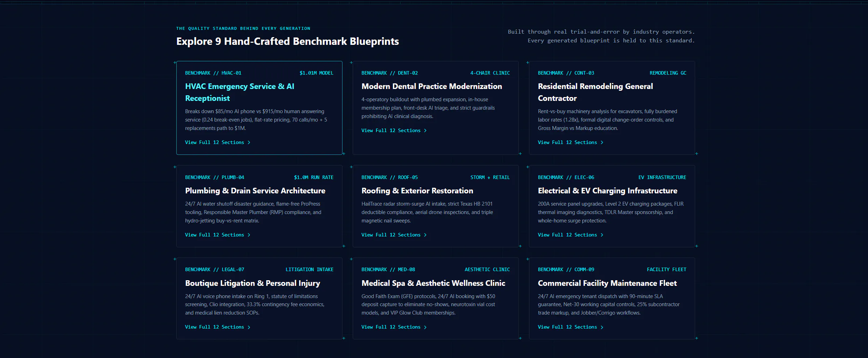The height and width of the screenshot is (358, 868).
Task: Open View Full 12 Sections for Electrical & EV
Action: pos(571,235)
